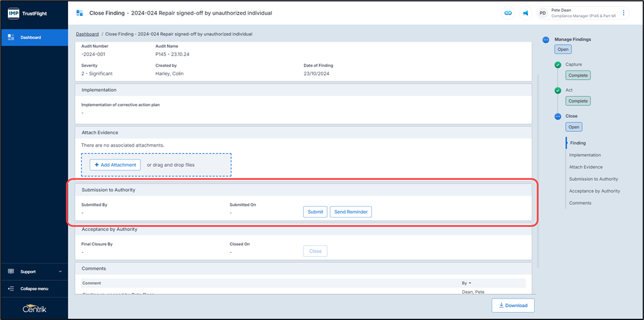644x320 pixels.
Task: Click the Capture step green checkmark icon
Action: pos(557,65)
